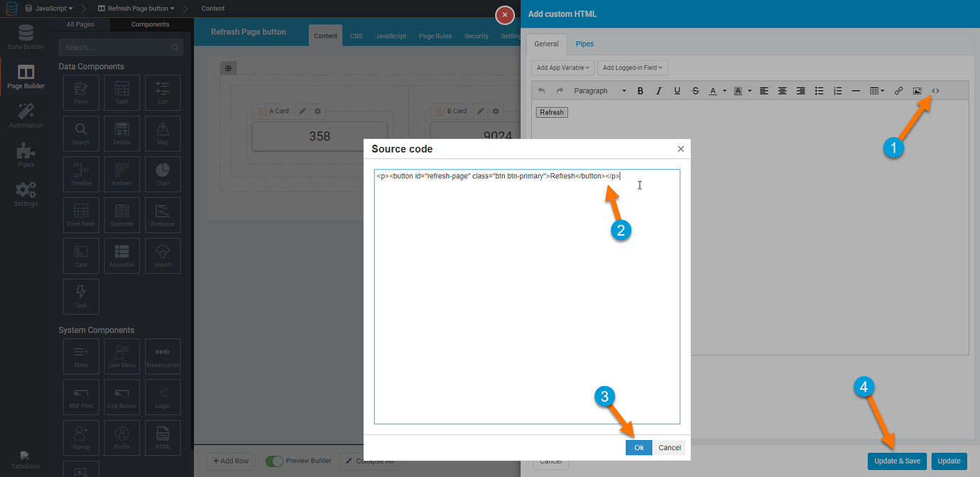Expand the Add Logged-in Field dropdown
The height and width of the screenshot is (477, 980).
pos(632,68)
